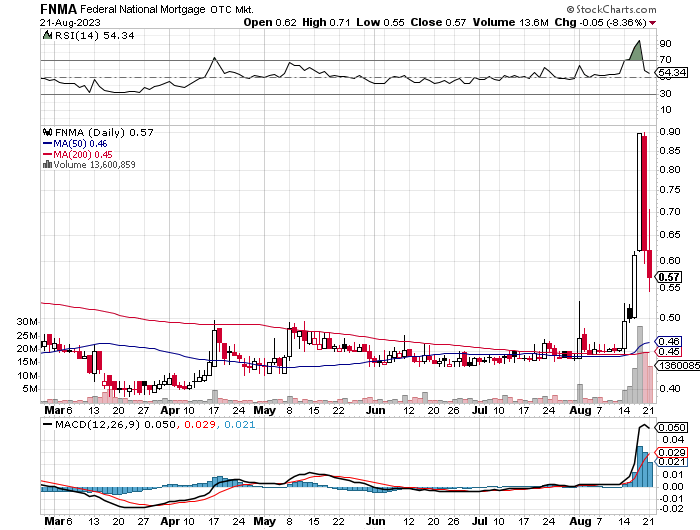
Task: Click the 'MACD(12,26,9) 0.050' legend label
Action: point(115,425)
